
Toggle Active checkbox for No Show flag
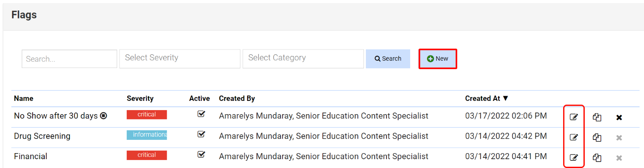coord(201,114)
